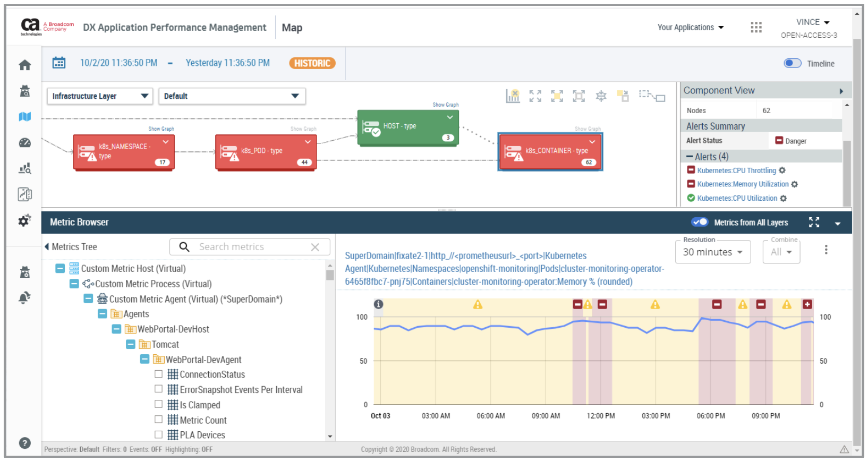The image size is (868, 461).
Task: Toggle the Timeline switch
Action: pyautogui.click(x=793, y=63)
